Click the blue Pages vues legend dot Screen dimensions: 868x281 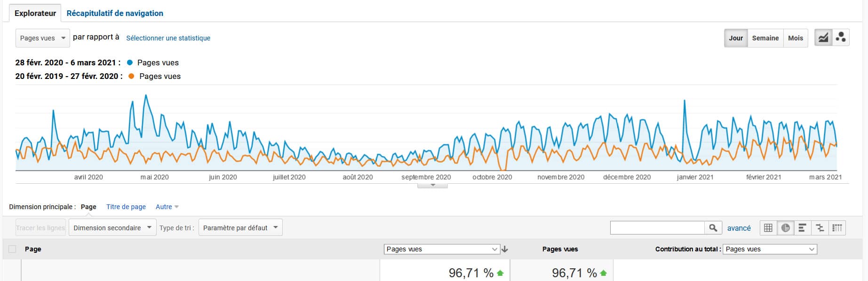pos(130,62)
